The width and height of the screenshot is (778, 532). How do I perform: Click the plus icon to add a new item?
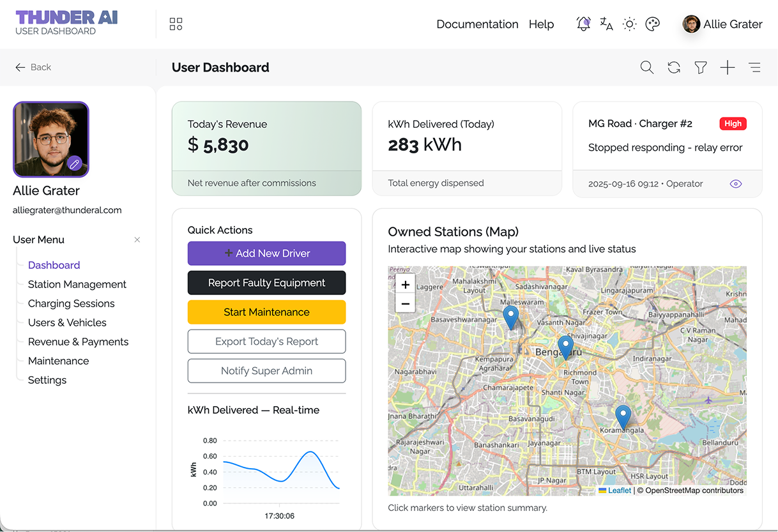click(x=727, y=67)
